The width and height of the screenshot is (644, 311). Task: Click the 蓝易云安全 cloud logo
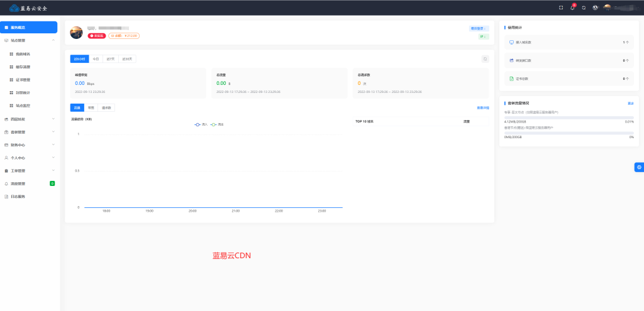point(14,8)
